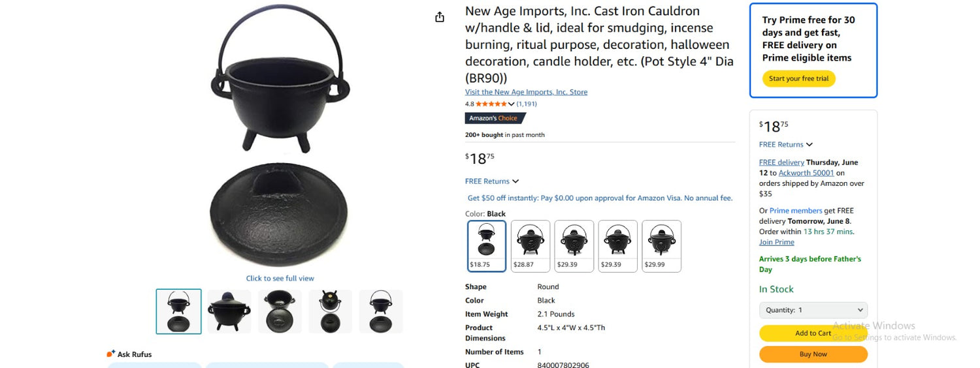Expand FREE Returns under the main price
Image resolution: width=980 pixels, height=368 pixels.
pyautogui.click(x=492, y=181)
